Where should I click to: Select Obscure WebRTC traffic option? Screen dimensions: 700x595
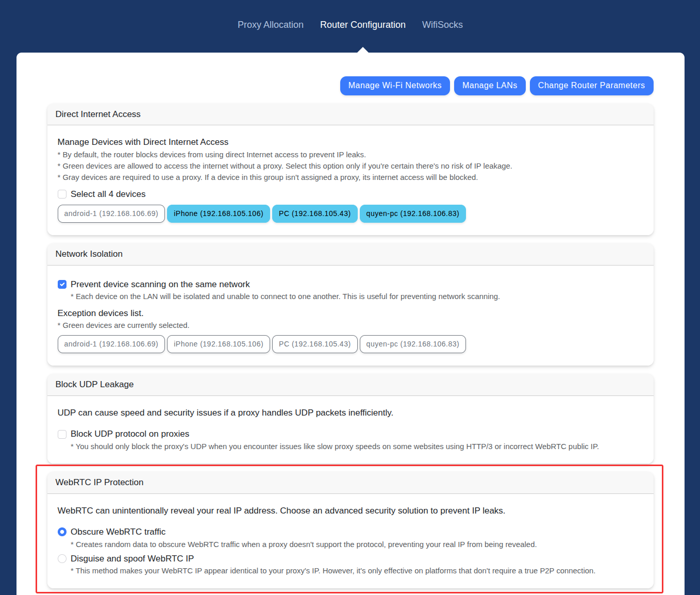[62, 532]
